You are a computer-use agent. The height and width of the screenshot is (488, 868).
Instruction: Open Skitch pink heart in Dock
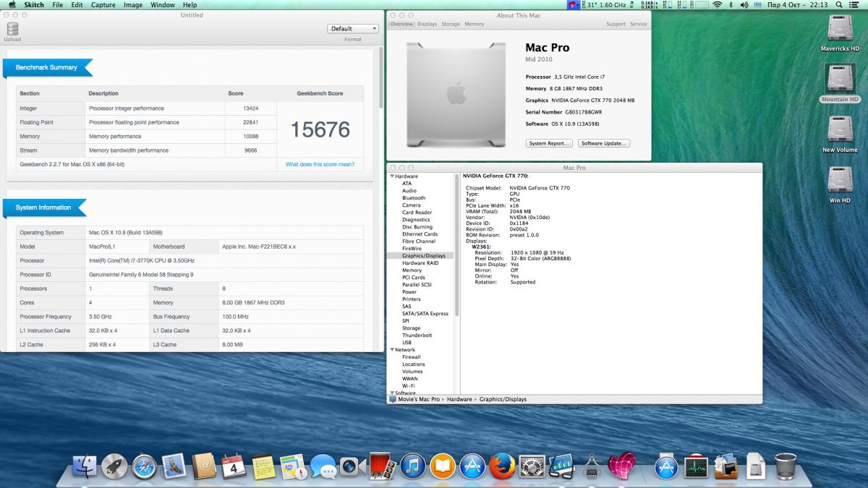pos(621,466)
